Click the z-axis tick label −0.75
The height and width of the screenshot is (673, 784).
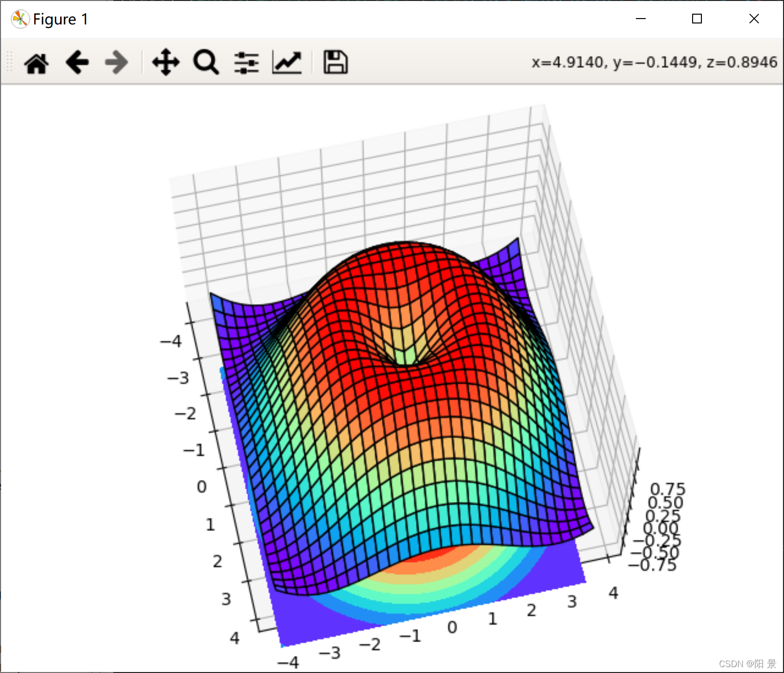click(653, 565)
